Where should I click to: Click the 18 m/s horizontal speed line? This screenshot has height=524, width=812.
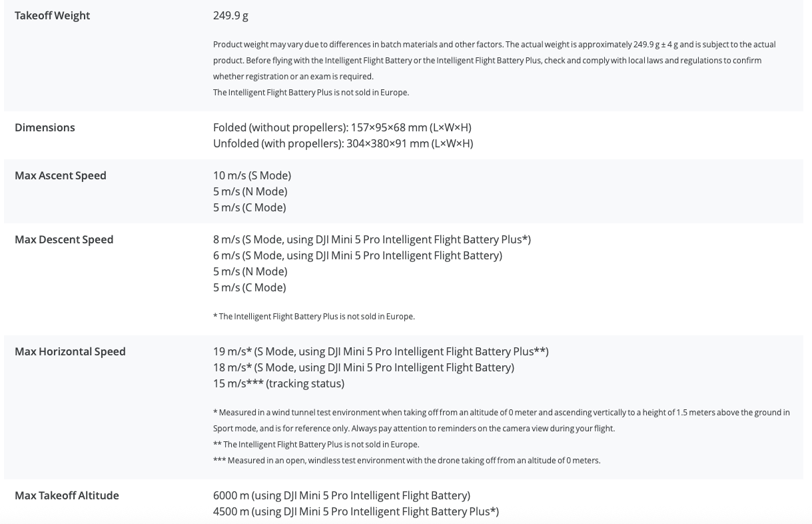(363, 367)
